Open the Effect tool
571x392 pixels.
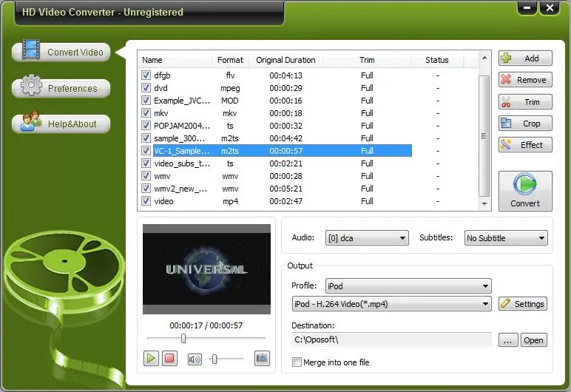525,145
